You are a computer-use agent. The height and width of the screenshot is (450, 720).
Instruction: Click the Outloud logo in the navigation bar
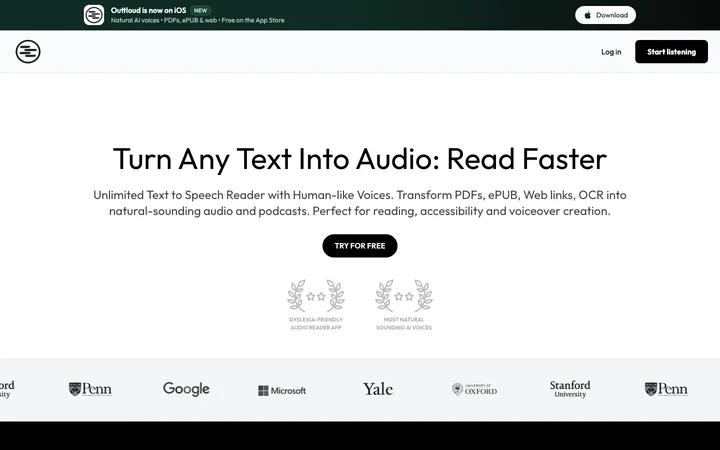[28, 51]
